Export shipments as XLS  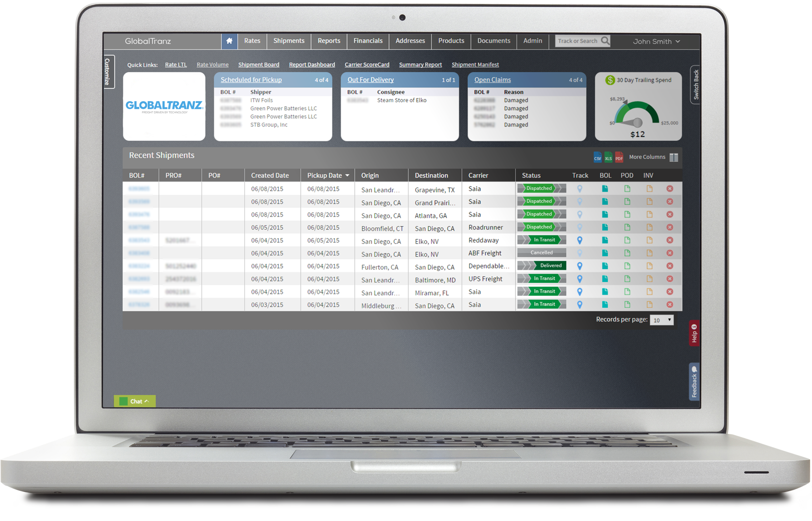(x=608, y=157)
